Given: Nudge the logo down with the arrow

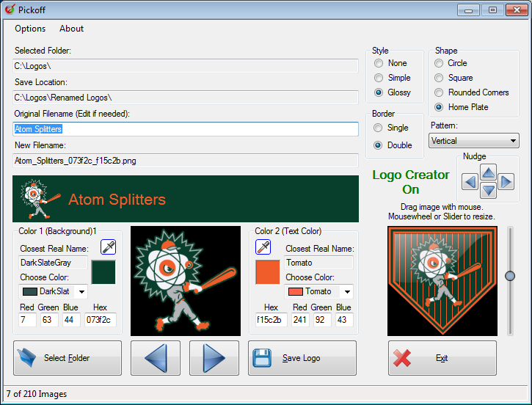Looking at the screenshot, I should click(488, 191).
